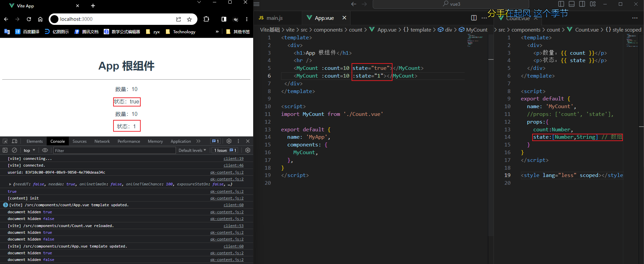Activate DevTools inspect element picker
644x264 pixels.
pos(5,141)
